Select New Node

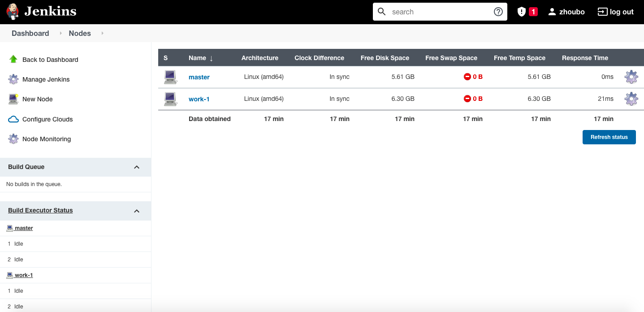click(x=38, y=99)
